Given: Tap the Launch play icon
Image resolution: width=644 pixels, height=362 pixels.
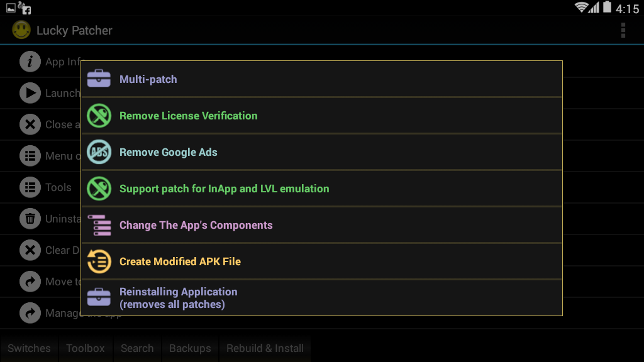Looking at the screenshot, I should click(x=30, y=93).
